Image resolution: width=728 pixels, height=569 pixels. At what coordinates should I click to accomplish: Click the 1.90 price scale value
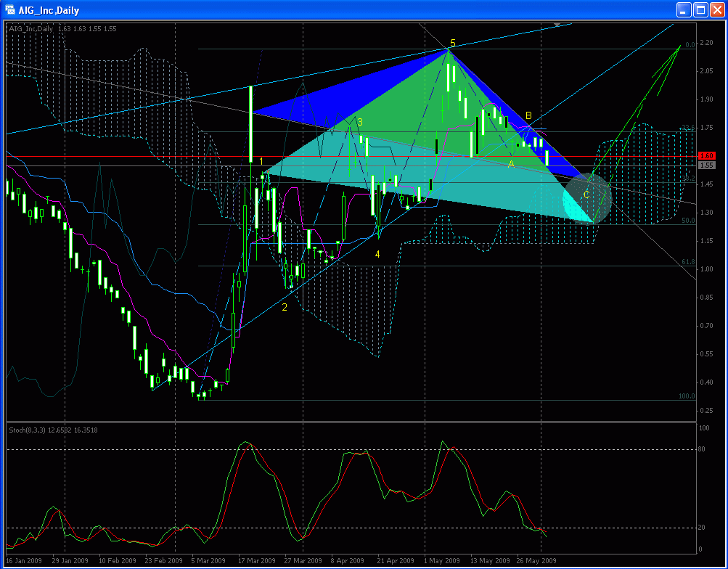pos(707,99)
